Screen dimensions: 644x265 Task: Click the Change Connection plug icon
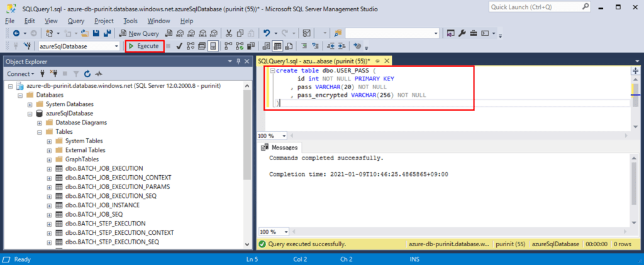pos(27,46)
